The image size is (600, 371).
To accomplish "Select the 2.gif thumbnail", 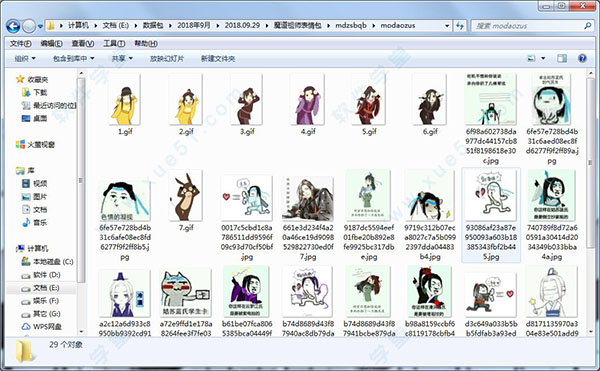I will click(x=186, y=100).
